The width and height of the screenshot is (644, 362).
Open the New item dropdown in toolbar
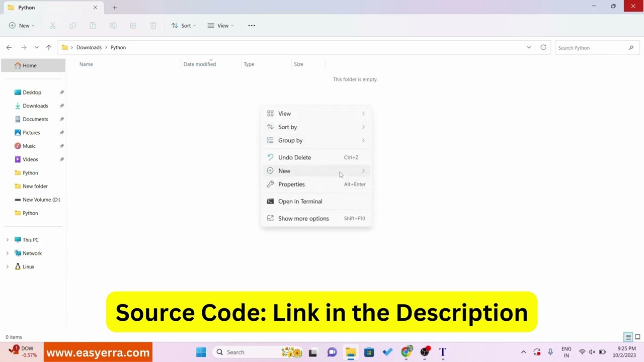(x=22, y=26)
